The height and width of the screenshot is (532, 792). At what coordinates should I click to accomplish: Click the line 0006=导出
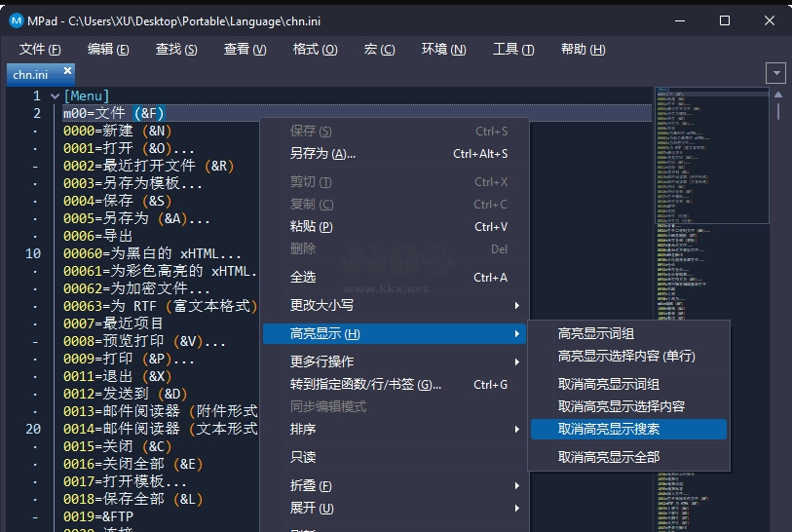pos(98,236)
